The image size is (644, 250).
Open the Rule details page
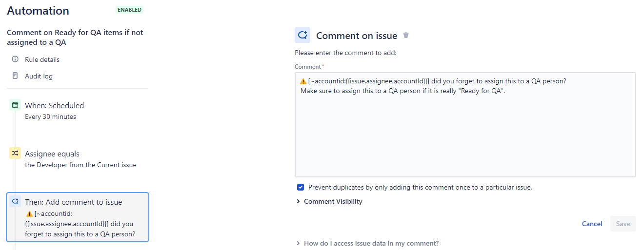(42, 59)
